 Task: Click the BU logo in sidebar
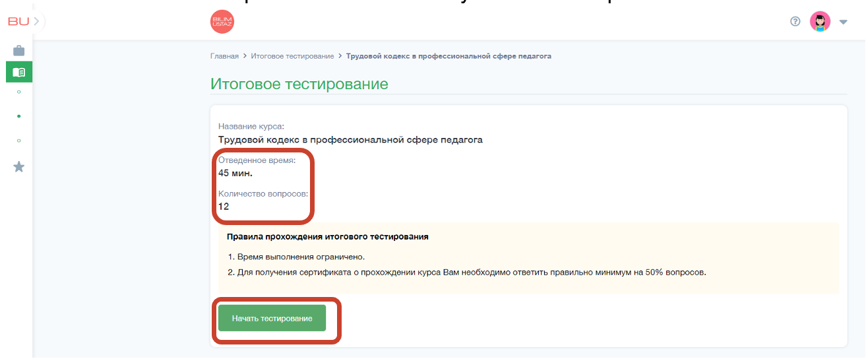click(x=18, y=21)
